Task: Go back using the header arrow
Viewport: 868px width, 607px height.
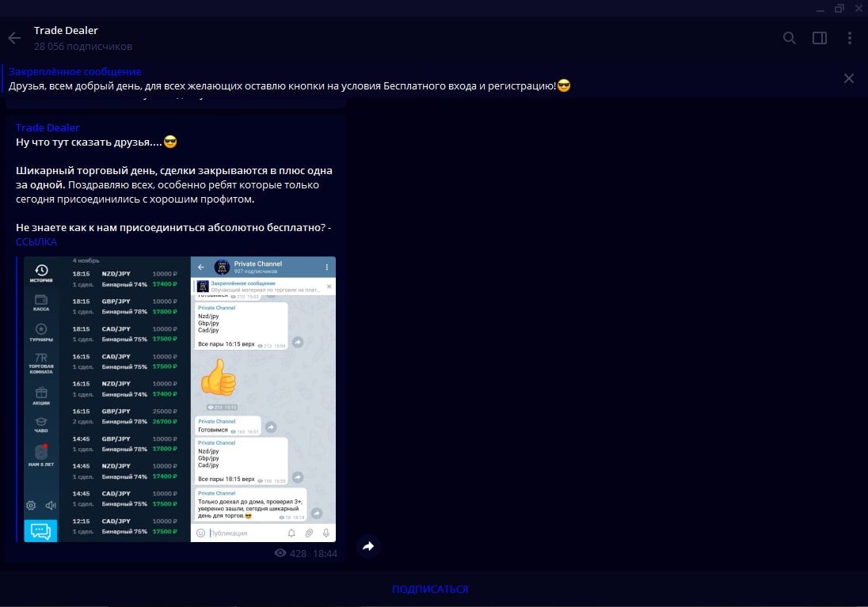Action: pos(14,38)
